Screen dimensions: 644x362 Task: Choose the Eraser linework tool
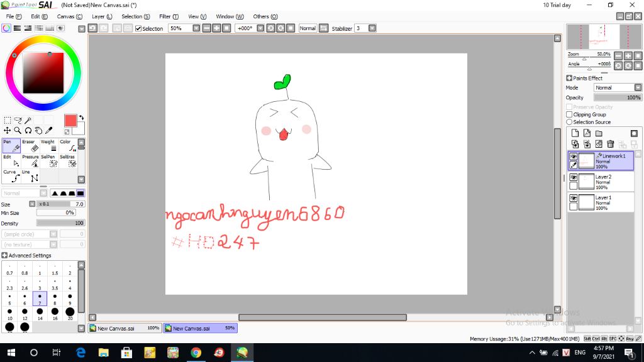tap(30, 146)
